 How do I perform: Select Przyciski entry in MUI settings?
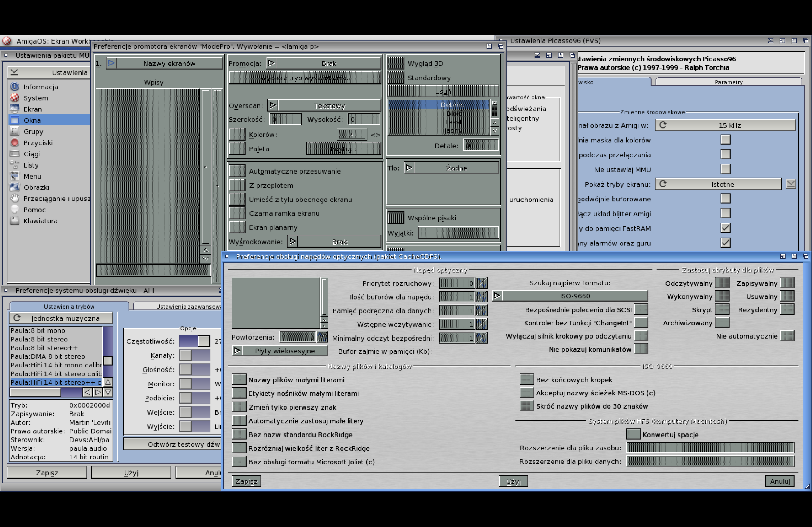[50, 142]
